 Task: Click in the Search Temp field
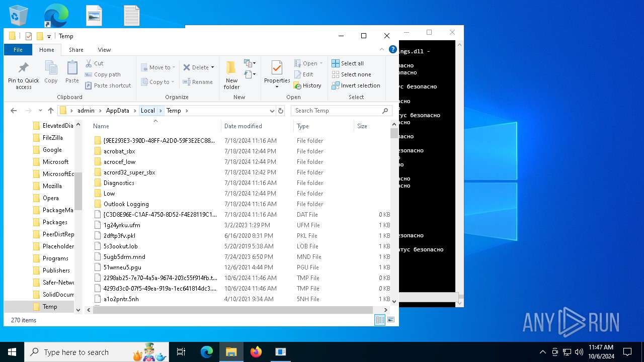(x=336, y=111)
